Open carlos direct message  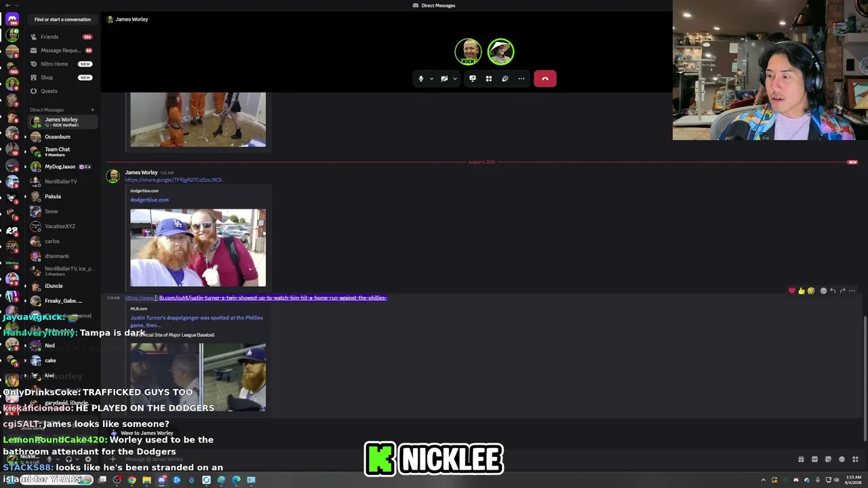coord(62,241)
